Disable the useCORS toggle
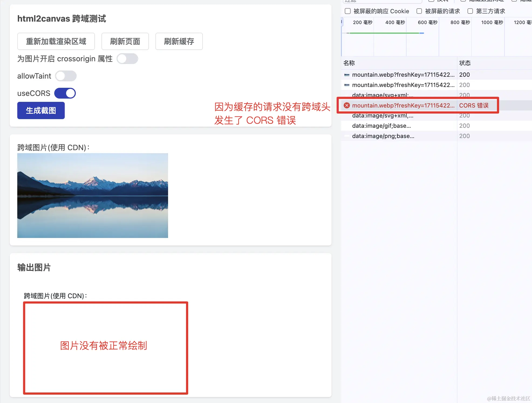532x403 pixels. pos(65,93)
